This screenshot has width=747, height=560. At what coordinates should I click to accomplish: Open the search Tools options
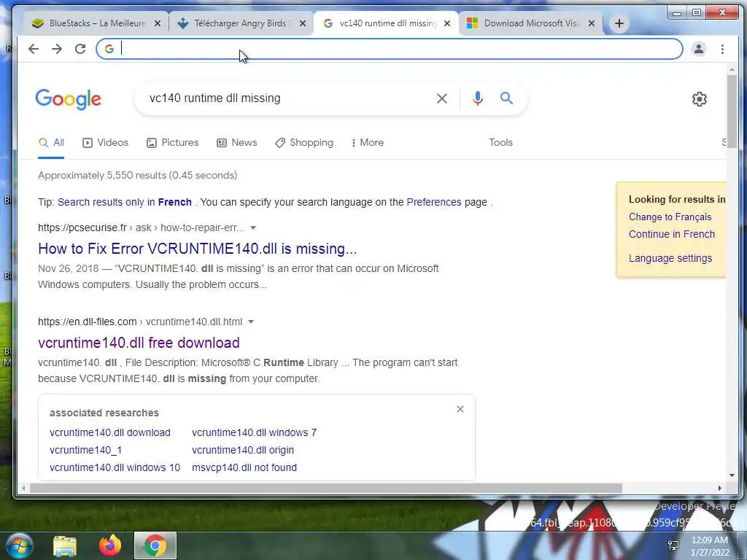tap(500, 142)
